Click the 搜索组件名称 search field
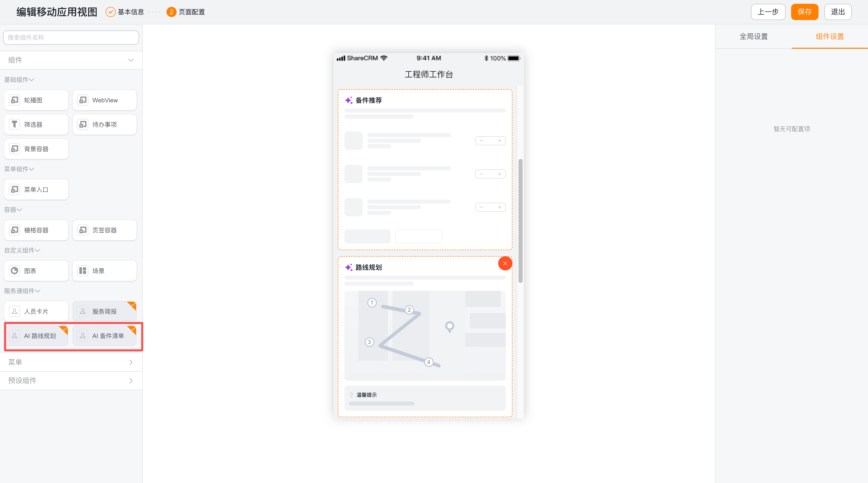Screen dimensions: 868x483 coord(71,37)
